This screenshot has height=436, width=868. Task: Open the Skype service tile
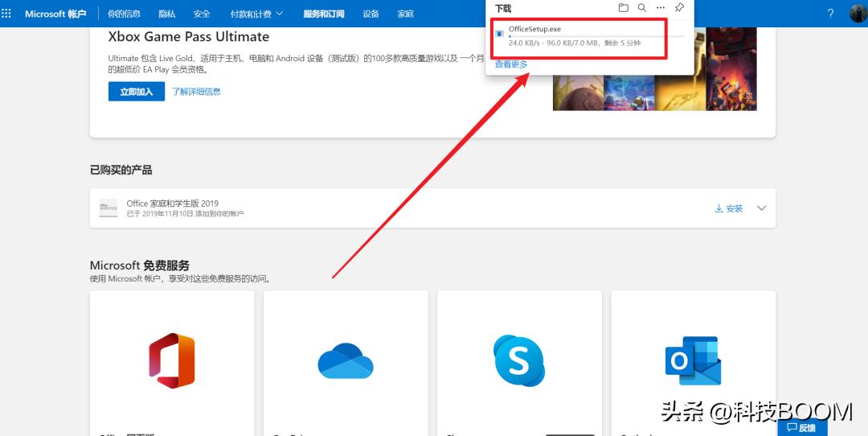click(519, 360)
